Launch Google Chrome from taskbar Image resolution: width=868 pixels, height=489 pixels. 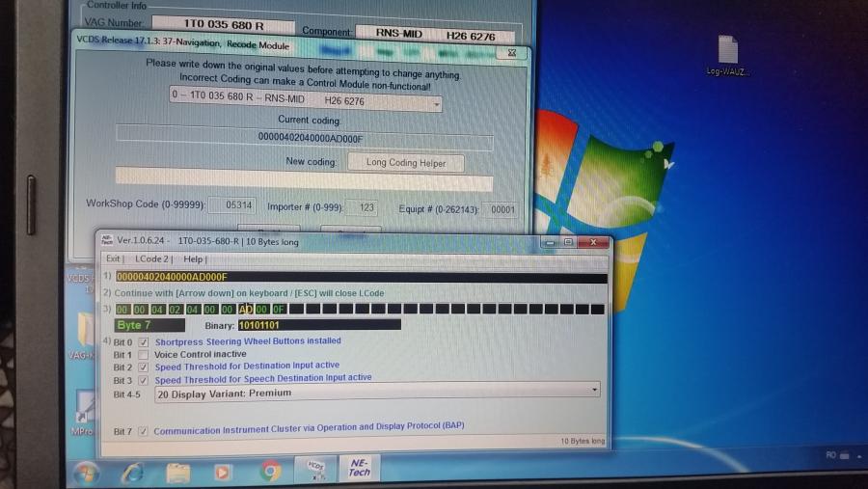point(270,472)
